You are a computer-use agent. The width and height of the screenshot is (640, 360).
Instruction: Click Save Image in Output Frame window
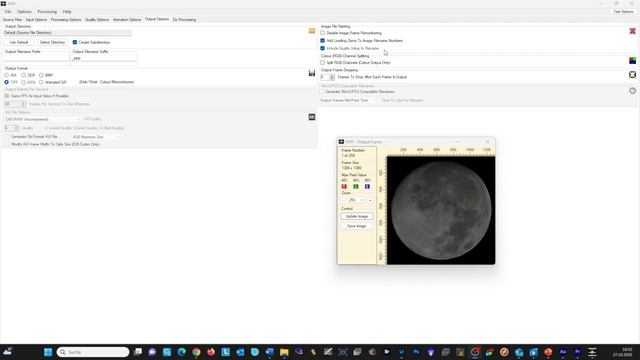click(357, 226)
